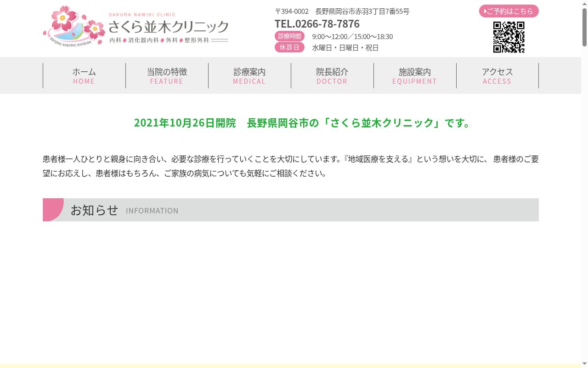Screen dimensions: 588x368
Task: Click the さくら並木クリニック clinic name text
Action: tap(169, 27)
